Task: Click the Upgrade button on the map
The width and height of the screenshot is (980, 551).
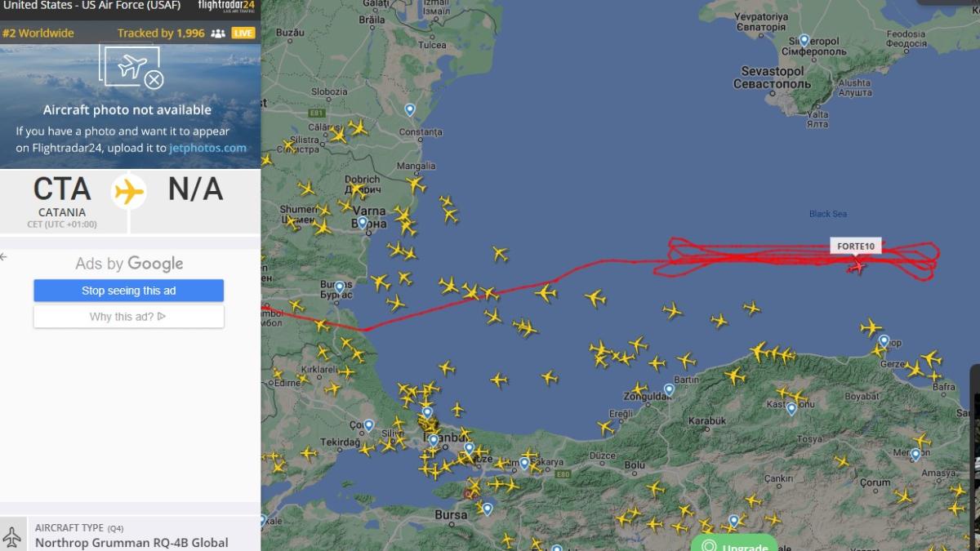Action: 733,544
